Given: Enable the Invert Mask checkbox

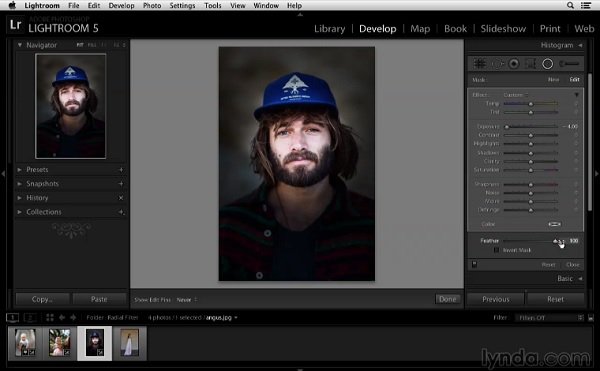Looking at the screenshot, I should tap(496, 250).
